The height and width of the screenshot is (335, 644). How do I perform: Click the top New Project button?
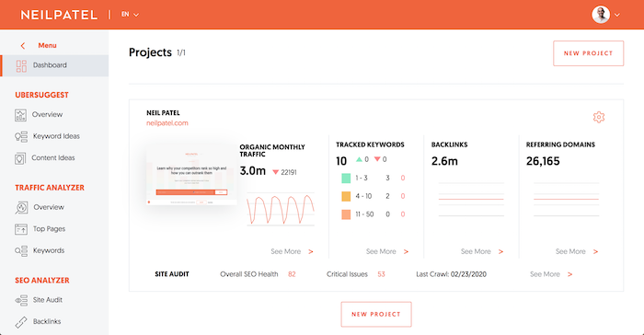pos(588,53)
